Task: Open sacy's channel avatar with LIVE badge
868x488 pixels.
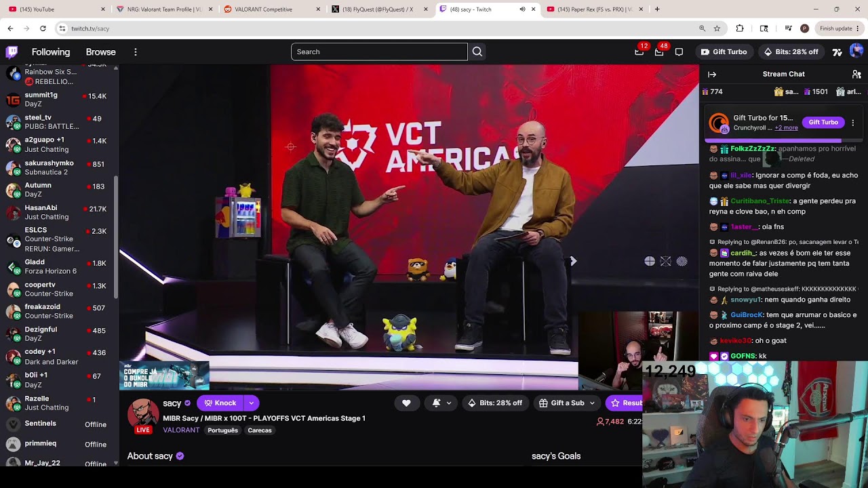Action: (x=143, y=415)
